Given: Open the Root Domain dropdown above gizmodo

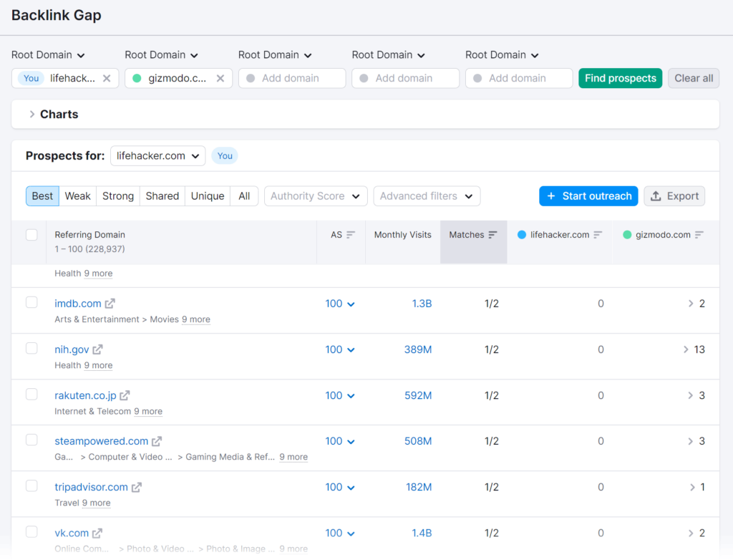Looking at the screenshot, I should 161,54.
